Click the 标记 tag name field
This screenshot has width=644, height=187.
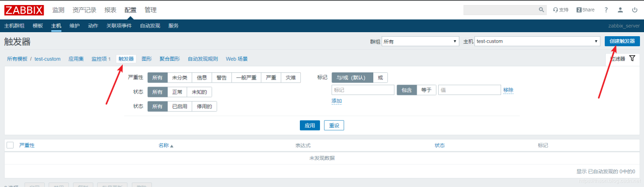point(363,90)
